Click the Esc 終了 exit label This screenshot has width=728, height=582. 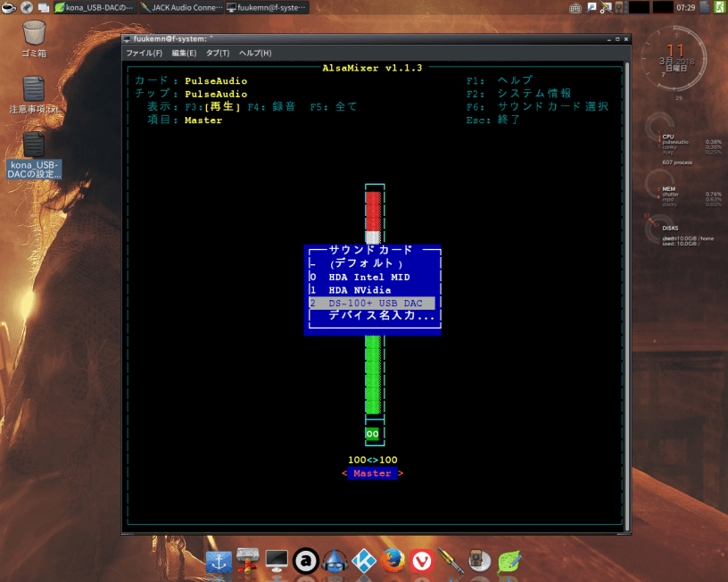pyautogui.click(x=493, y=120)
